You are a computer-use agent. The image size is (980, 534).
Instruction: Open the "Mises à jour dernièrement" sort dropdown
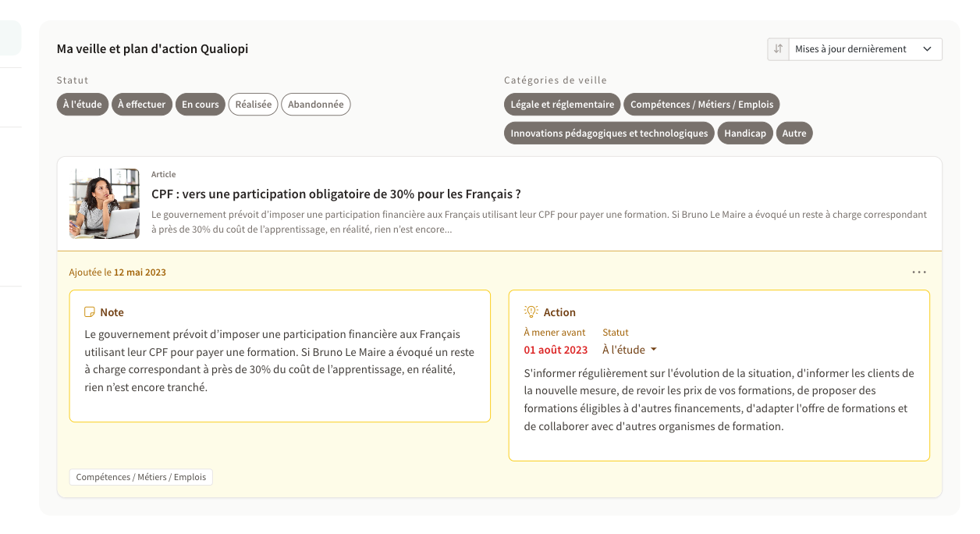click(865, 49)
